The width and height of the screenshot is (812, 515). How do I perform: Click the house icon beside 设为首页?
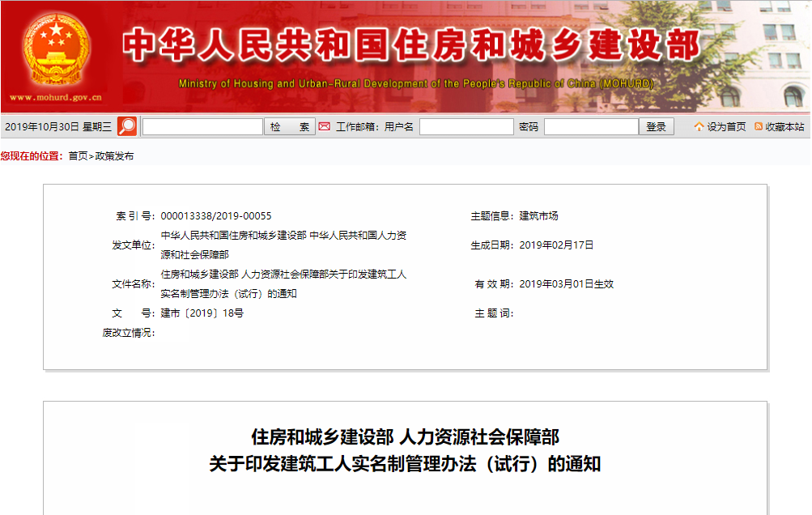click(x=699, y=127)
